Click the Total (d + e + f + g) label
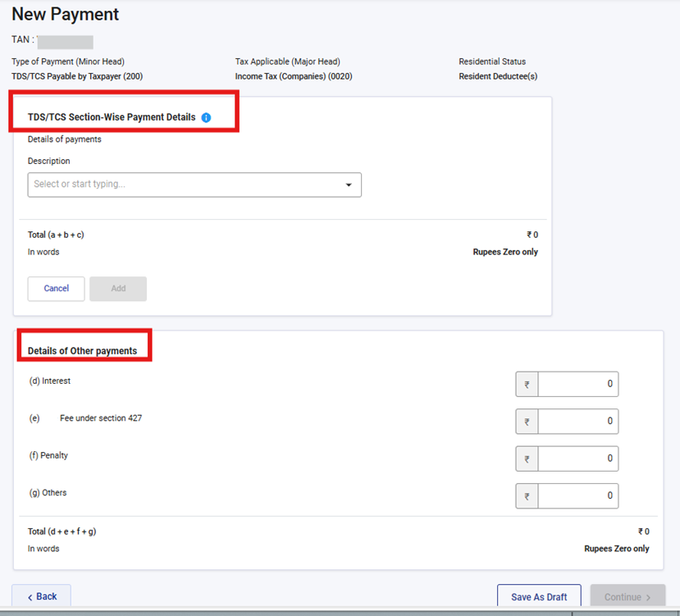Screen dimensions: 680x616 coord(62,532)
